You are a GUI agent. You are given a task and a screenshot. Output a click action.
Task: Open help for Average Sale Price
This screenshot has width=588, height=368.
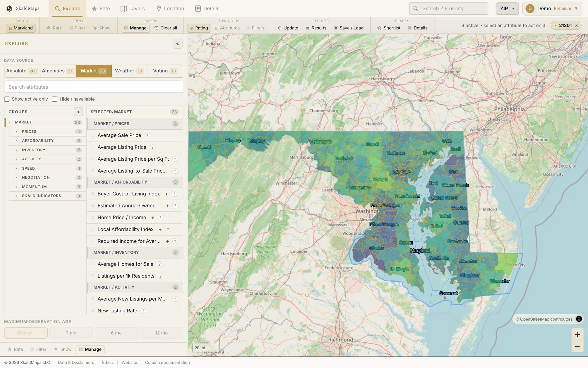point(147,135)
